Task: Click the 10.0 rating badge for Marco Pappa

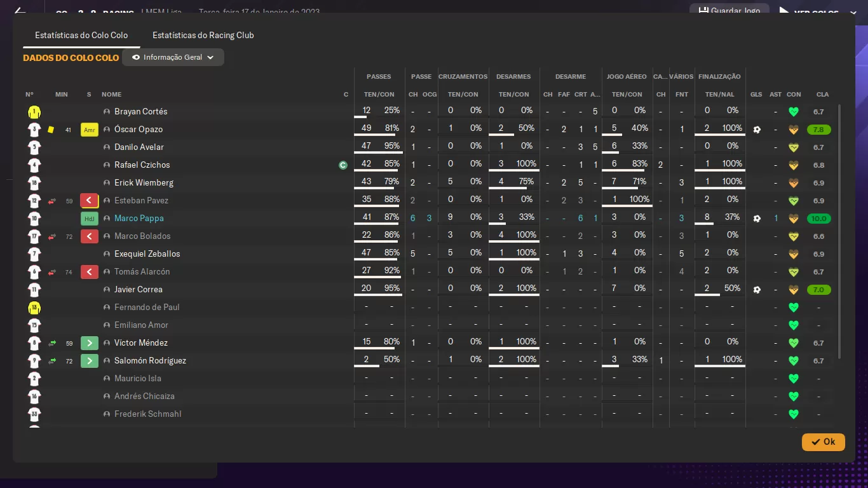Action: point(818,219)
